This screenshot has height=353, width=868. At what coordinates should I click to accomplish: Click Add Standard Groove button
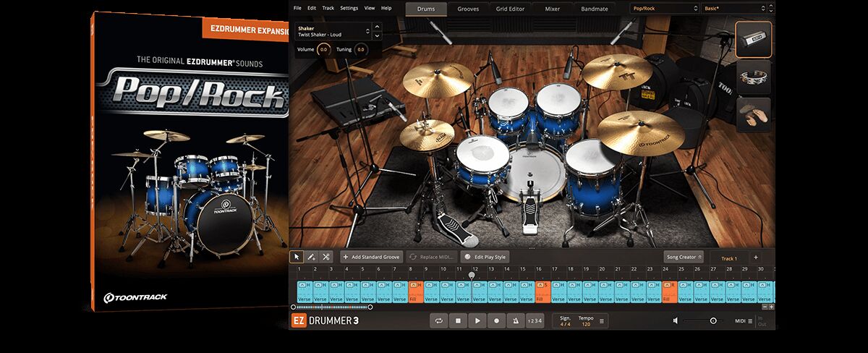tap(371, 257)
